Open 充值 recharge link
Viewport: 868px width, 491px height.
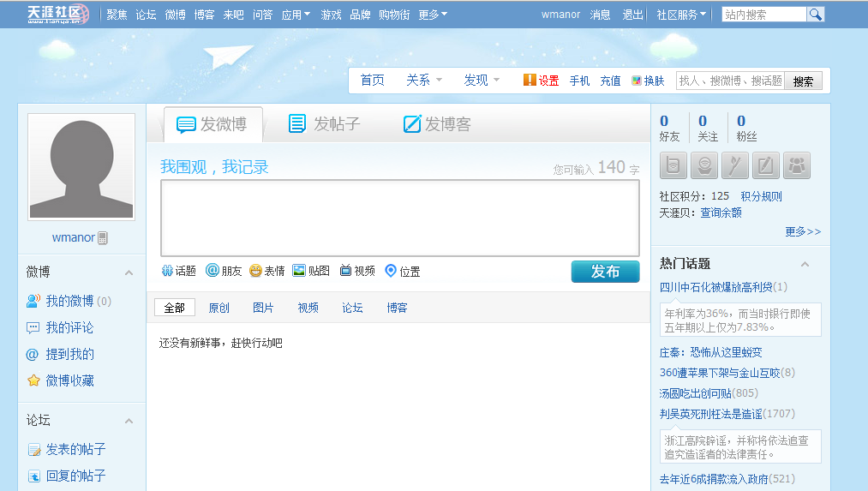[x=611, y=81]
